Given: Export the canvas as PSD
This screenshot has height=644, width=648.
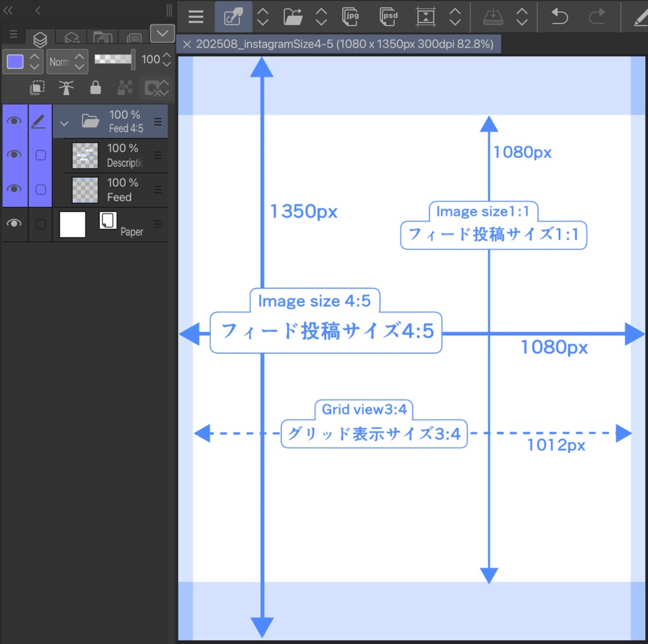Looking at the screenshot, I should click(x=387, y=17).
